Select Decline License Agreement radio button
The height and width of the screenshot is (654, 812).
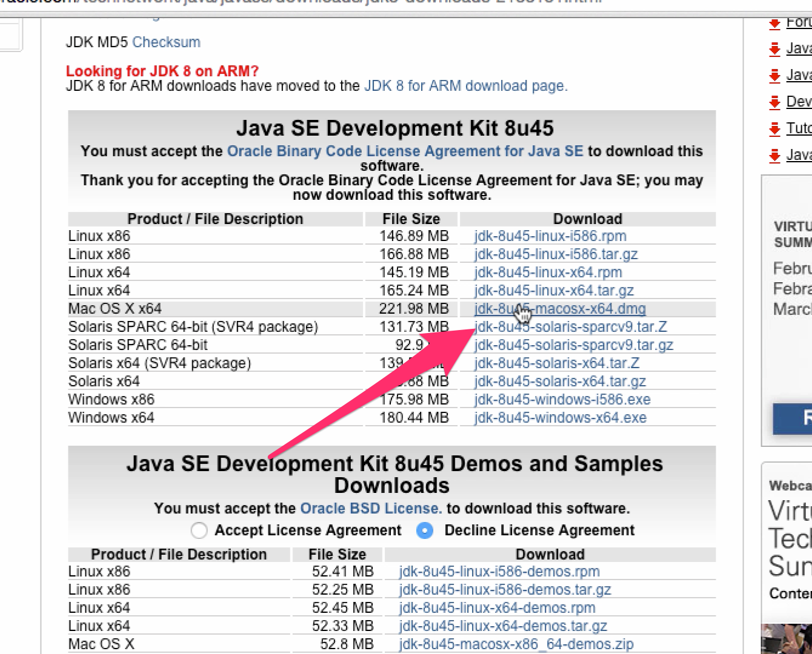(x=425, y=530)
